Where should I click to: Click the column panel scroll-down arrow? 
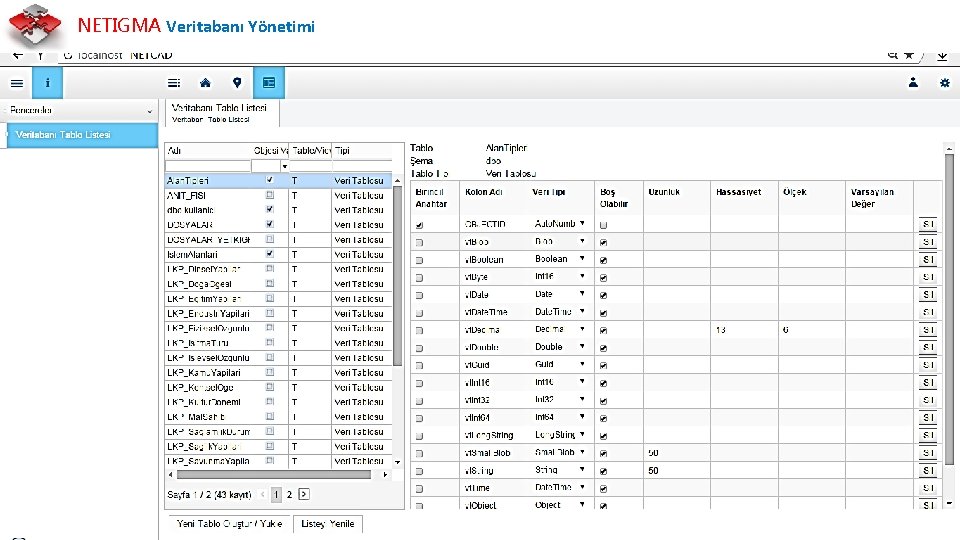[x=949, y=503]
